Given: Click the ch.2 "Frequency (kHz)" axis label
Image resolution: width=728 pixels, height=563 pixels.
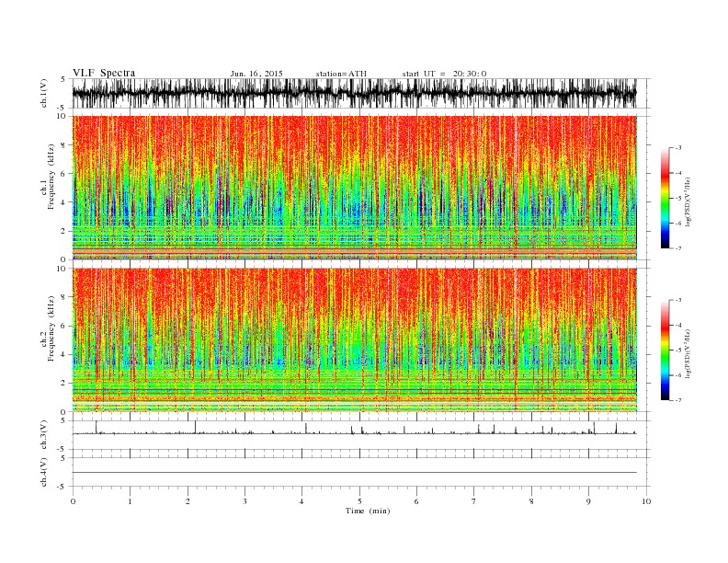Looking at the screenshot, I should coord(51,329).
